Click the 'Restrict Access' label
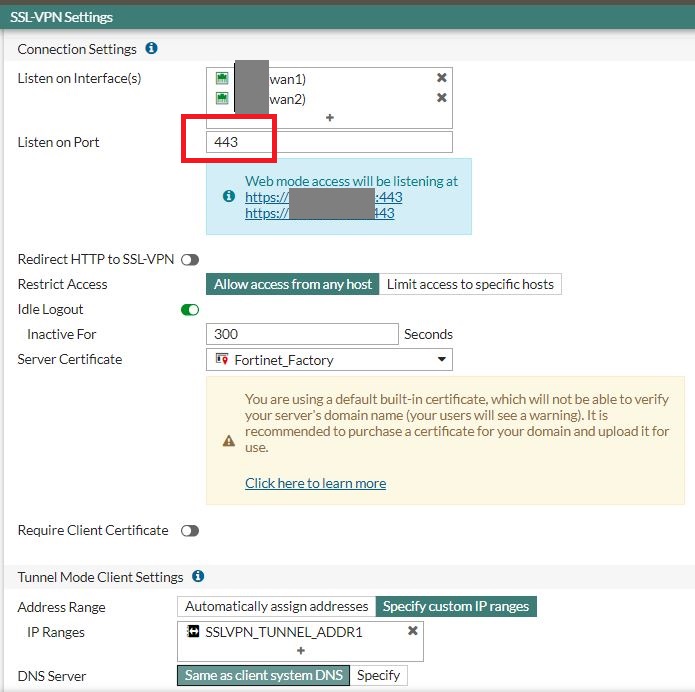Image resolution: width=695 pixels, height=692 pixels. click(x=62, y=284)
